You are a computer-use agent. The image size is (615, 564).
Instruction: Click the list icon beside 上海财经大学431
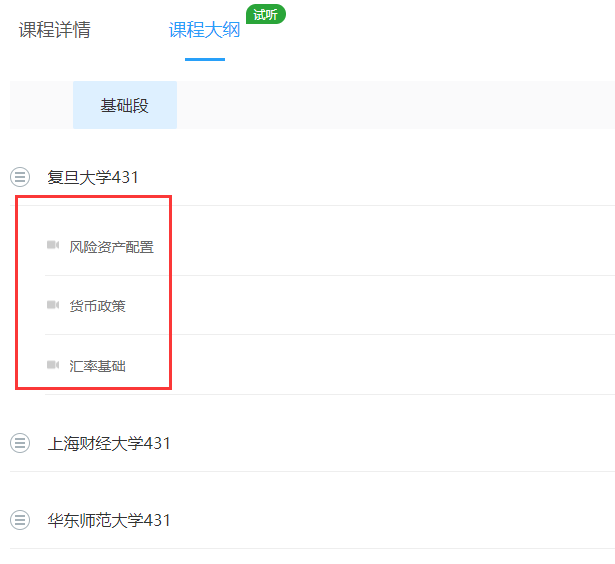(20, 443)
